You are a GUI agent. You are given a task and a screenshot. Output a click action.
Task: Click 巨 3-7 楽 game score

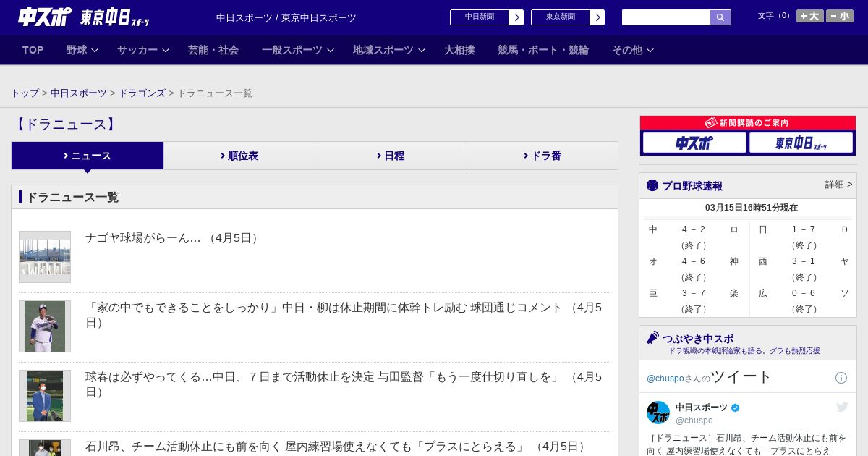[694, 293]
